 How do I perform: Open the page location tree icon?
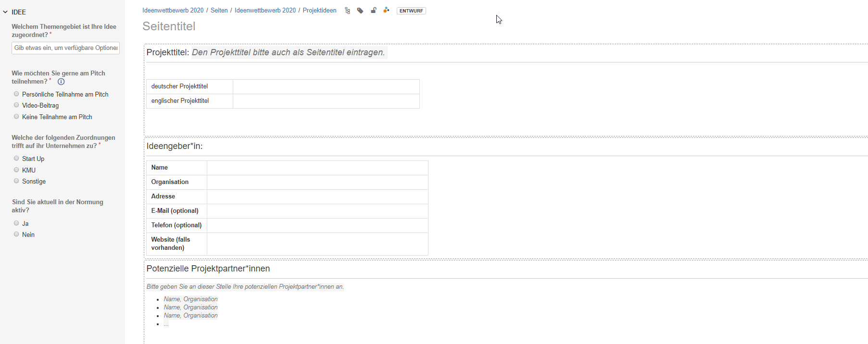click(347, 11)
